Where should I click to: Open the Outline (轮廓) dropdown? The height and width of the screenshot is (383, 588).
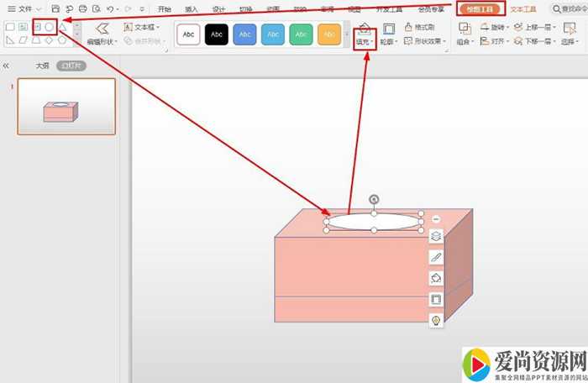388,41
